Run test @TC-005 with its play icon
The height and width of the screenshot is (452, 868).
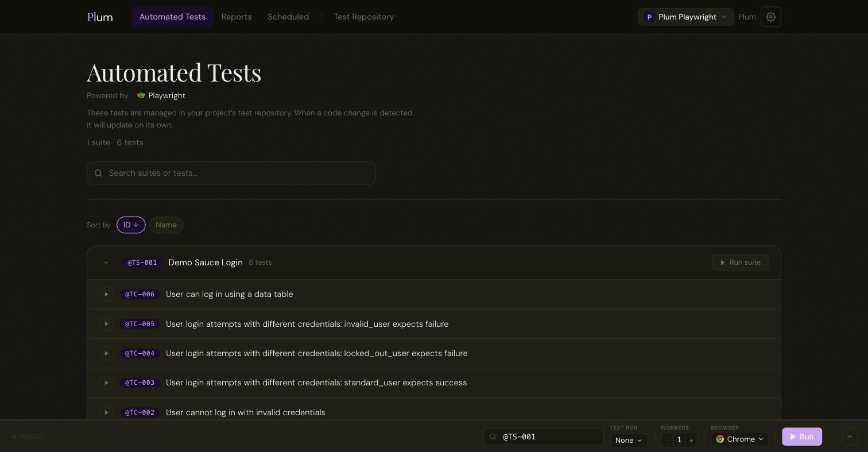[x=106, y=324]
